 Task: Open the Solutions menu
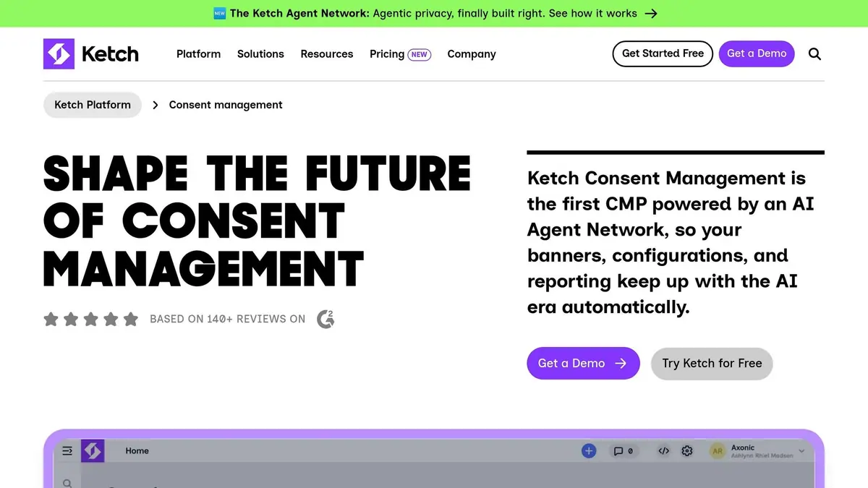point(260,54)
